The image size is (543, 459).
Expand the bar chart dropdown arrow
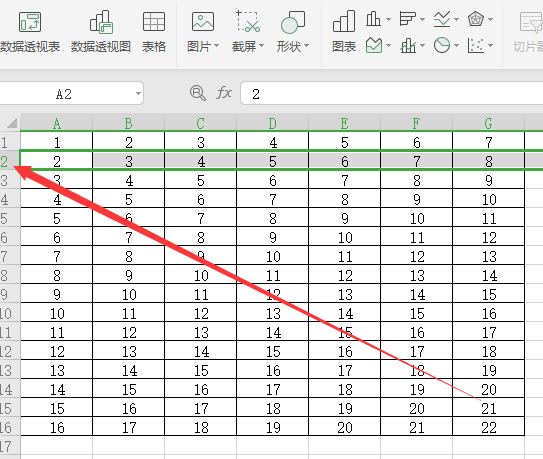point(422,19)
